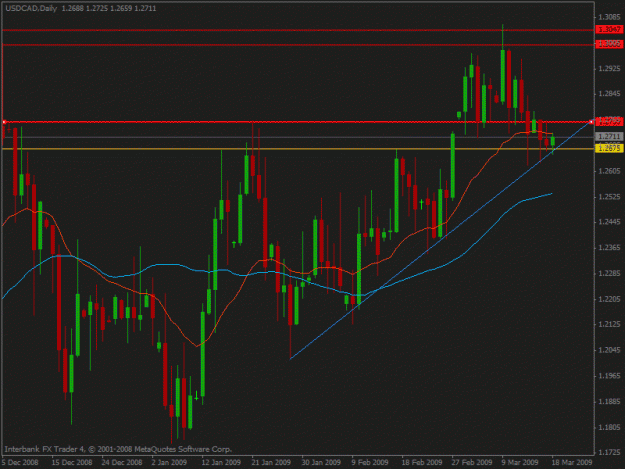Click the 9 Mar 2009 date label
Screen dimensions: 625x469
point(520,462)
